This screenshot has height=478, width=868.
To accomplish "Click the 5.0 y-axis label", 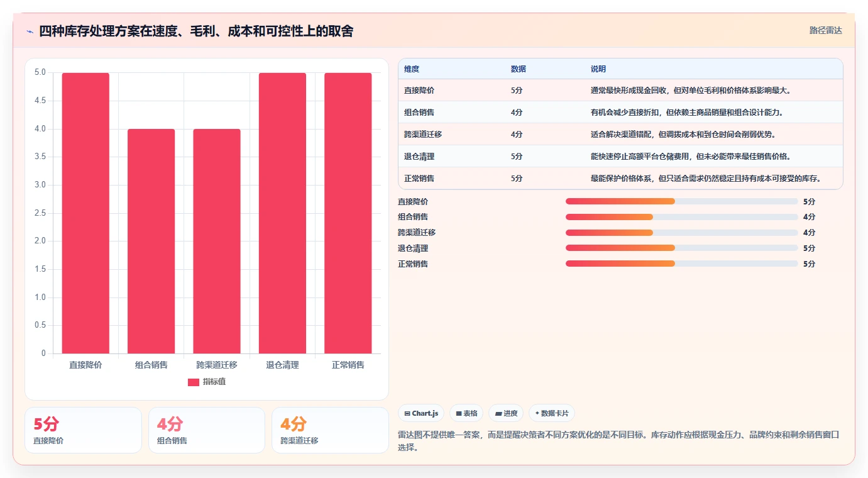I will (x=40, y=72).
